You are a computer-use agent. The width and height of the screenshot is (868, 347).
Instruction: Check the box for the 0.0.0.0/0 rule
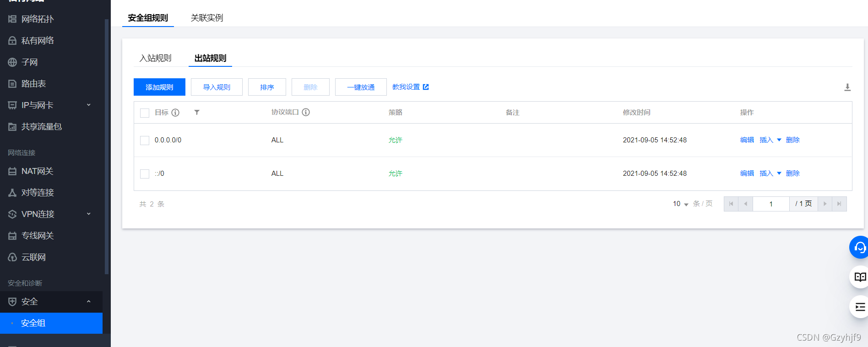click(x=145, y=141)
